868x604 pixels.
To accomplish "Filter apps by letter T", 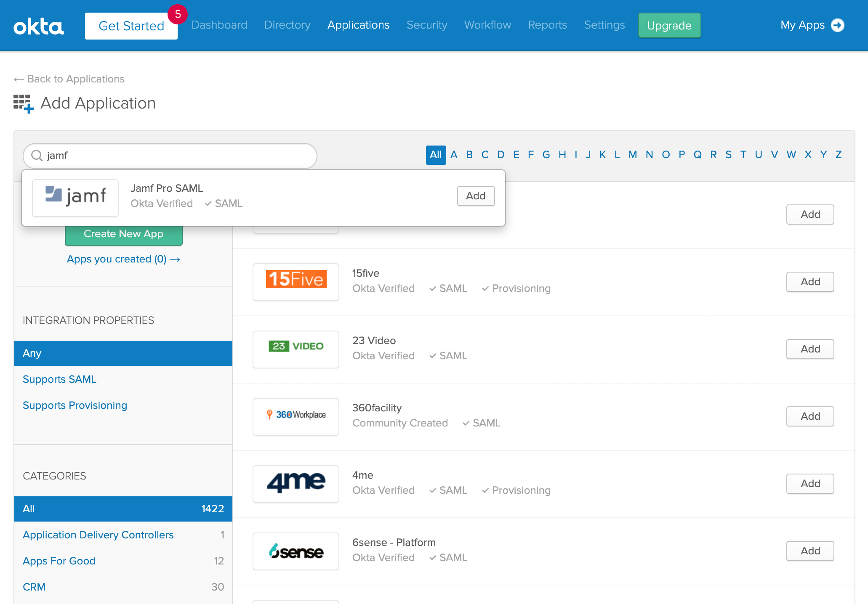I will [x=743, y=155].
